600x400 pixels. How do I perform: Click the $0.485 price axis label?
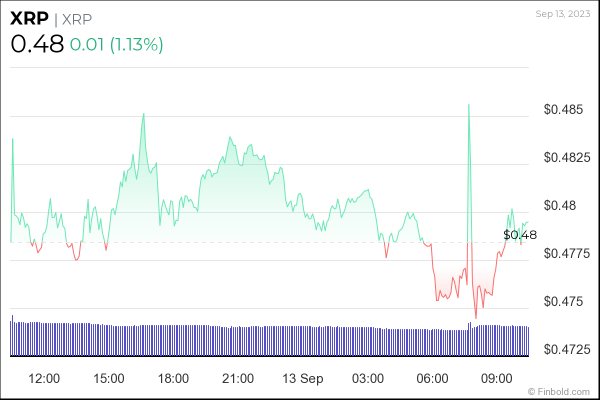click(561, 109)
